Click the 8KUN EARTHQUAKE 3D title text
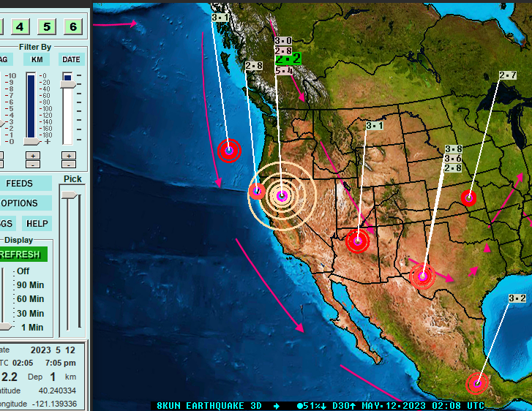Image resolution: width=532 pixels, height=411 pixels. click(x=209, y=406)
